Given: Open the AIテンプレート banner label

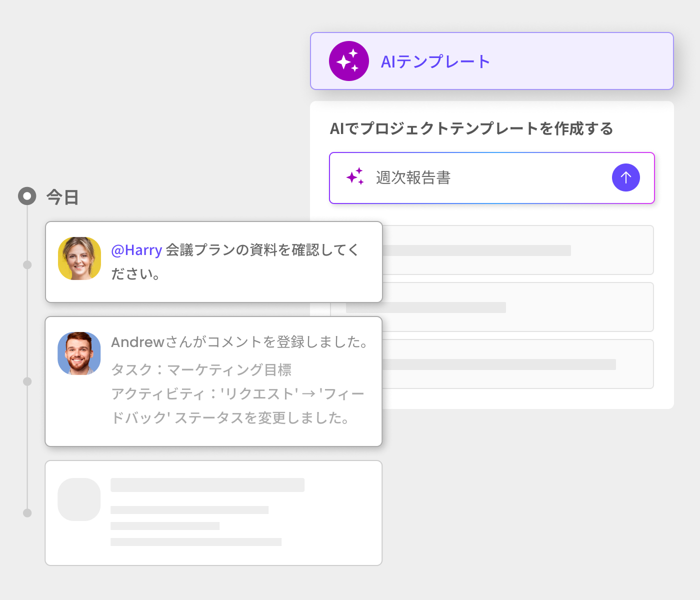Looking at the screenshot, I should [x=435, y=61].
